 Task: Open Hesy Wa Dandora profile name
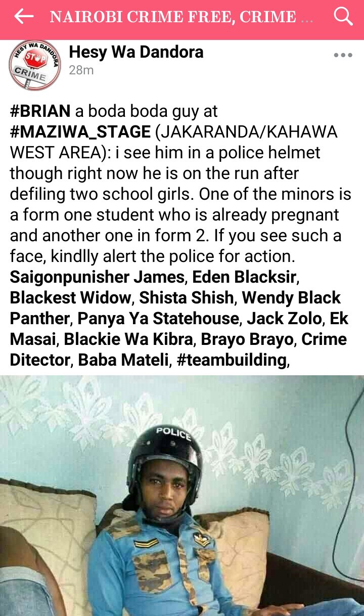[136, 52]
